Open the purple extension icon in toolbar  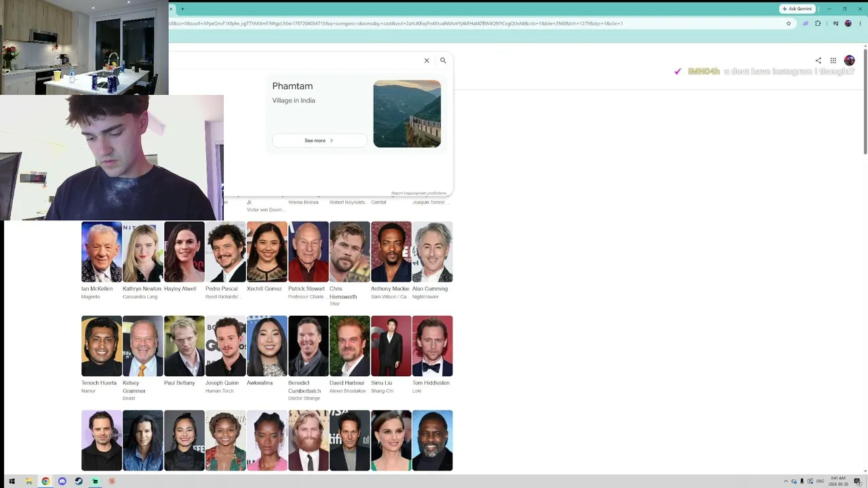(x=805, y=23)
